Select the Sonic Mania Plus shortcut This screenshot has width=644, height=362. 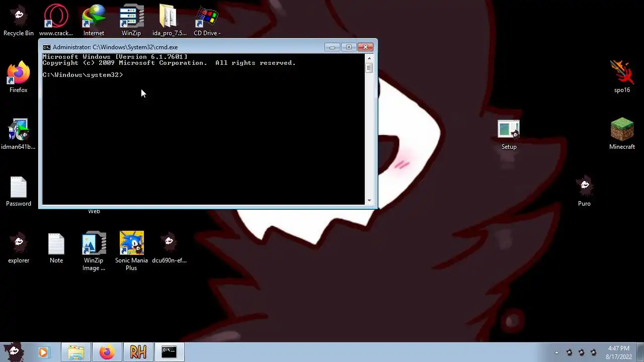click(131, 251)
